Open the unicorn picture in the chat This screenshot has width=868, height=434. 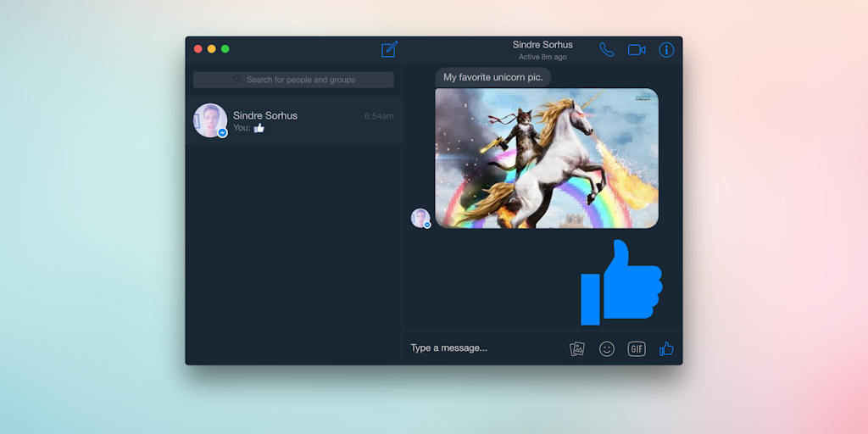(547, 159)
